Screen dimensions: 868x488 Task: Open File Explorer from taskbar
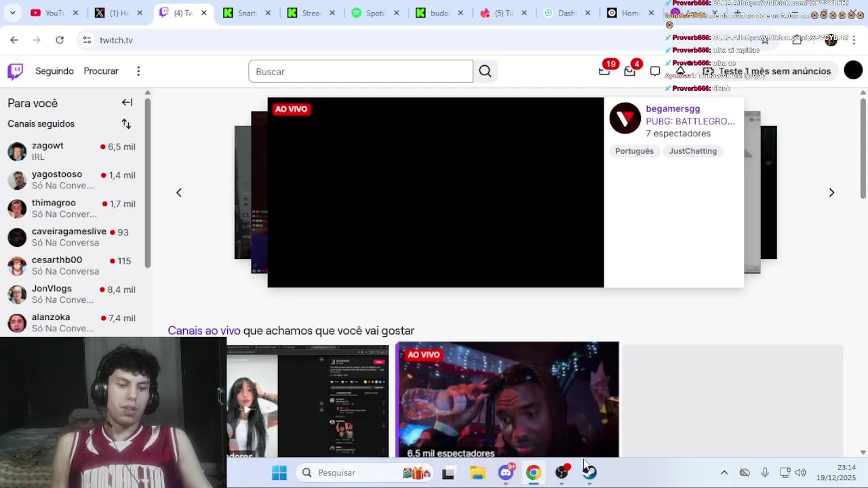click(477, 472)
